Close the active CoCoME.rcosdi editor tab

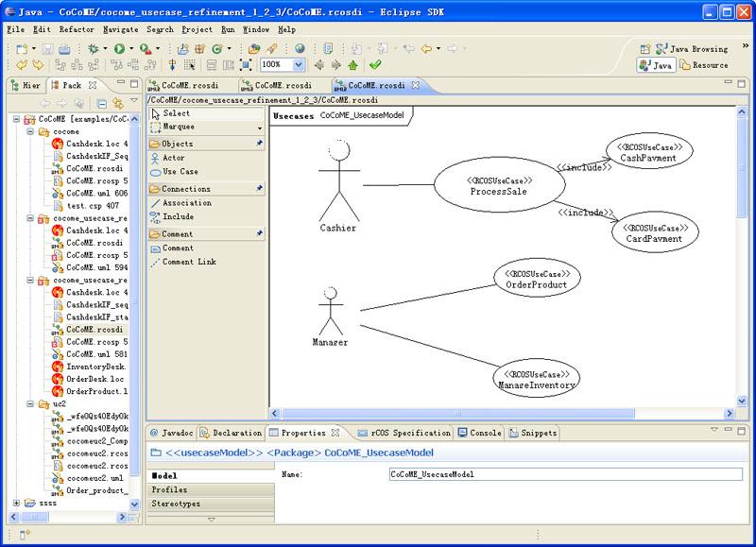point(416,85)
